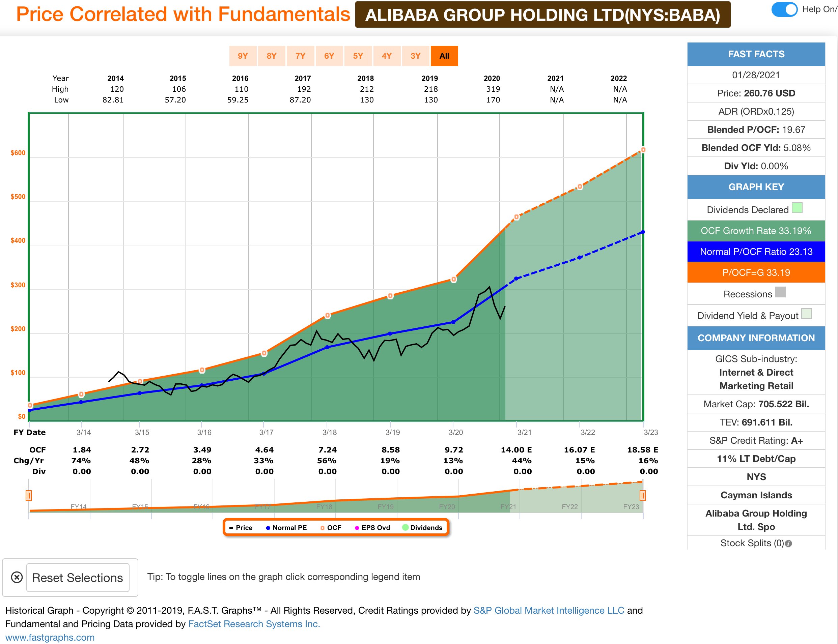Click the Normal P/OCF Ratio 23.13 bar
This screenshot has height=644, width=838.
[x=756, y=252]
